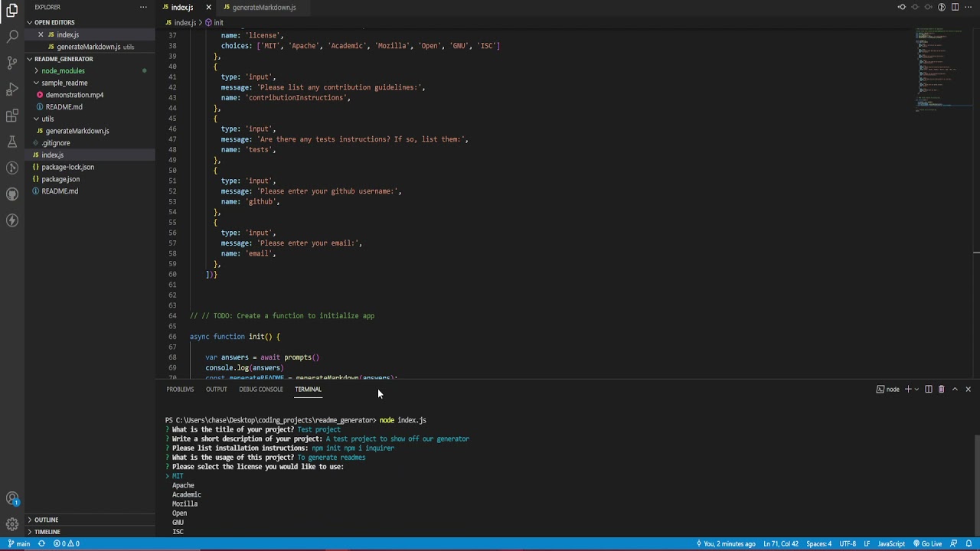Screen dimensions: 980x551
Task: Open the Search view in activity bar
Action: (x=12, y=36)
